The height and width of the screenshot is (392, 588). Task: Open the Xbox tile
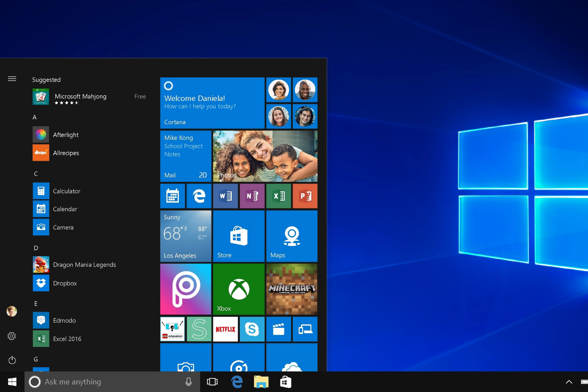pyautogui.click(x=238, y=289)
